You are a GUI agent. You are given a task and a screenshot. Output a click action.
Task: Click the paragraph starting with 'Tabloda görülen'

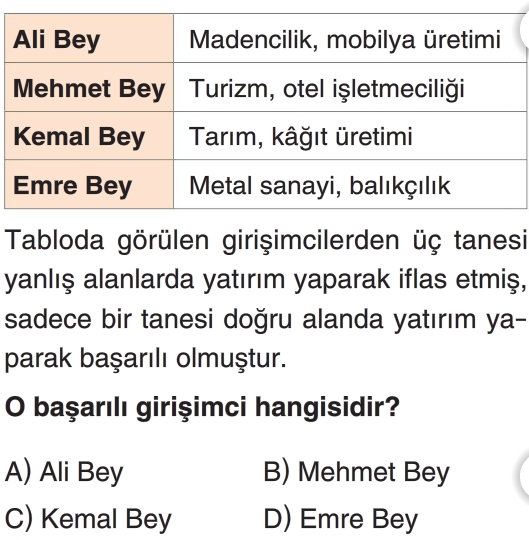click(x=266, y=300)
